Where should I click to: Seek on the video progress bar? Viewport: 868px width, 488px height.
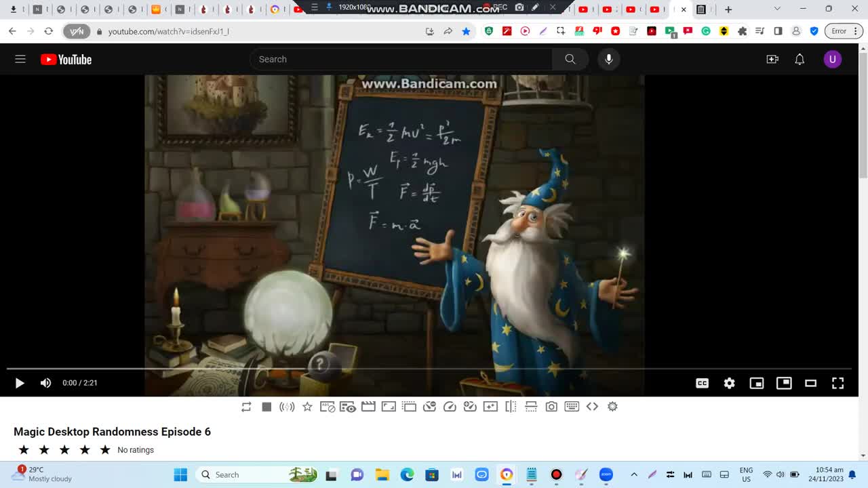click(x=429, y=369)
